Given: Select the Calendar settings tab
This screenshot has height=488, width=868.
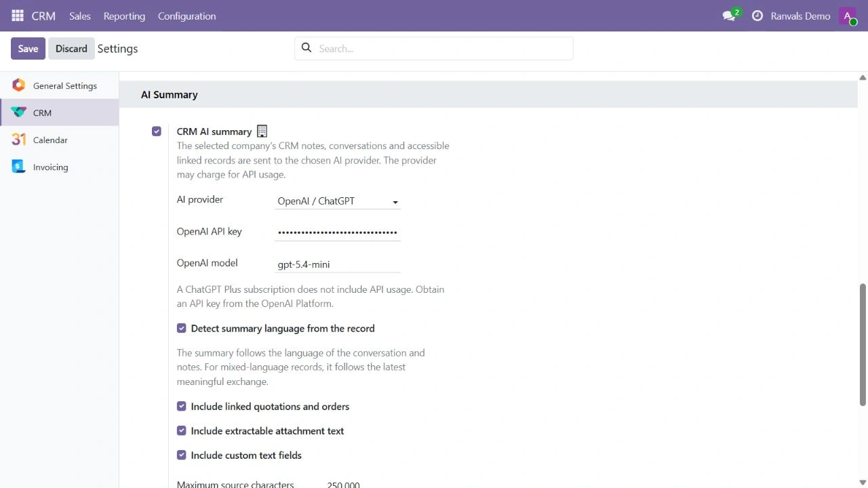Looking at the screenshot, I should click(59, 140).
